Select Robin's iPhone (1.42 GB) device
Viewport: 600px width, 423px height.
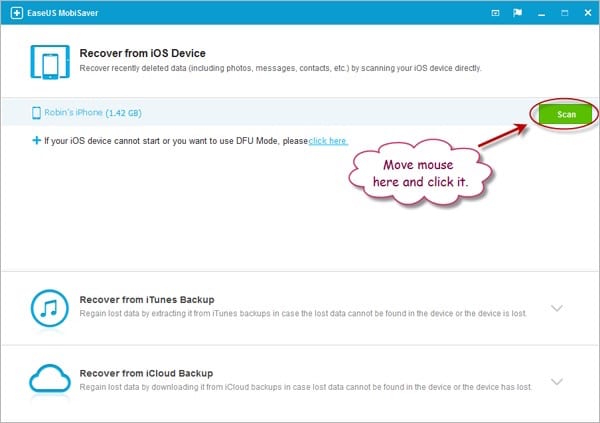[x=93, y=113]
